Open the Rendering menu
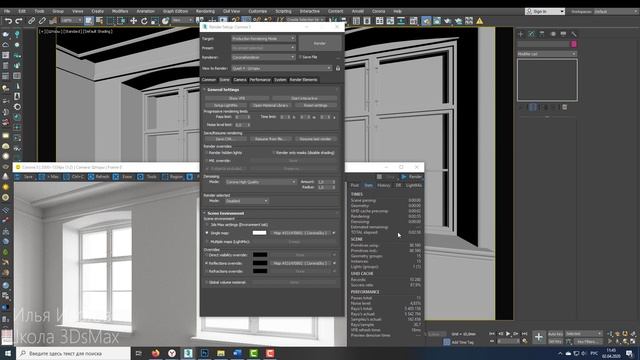Image resolution: width=640 pixels, height=360 pixels. 205,11
